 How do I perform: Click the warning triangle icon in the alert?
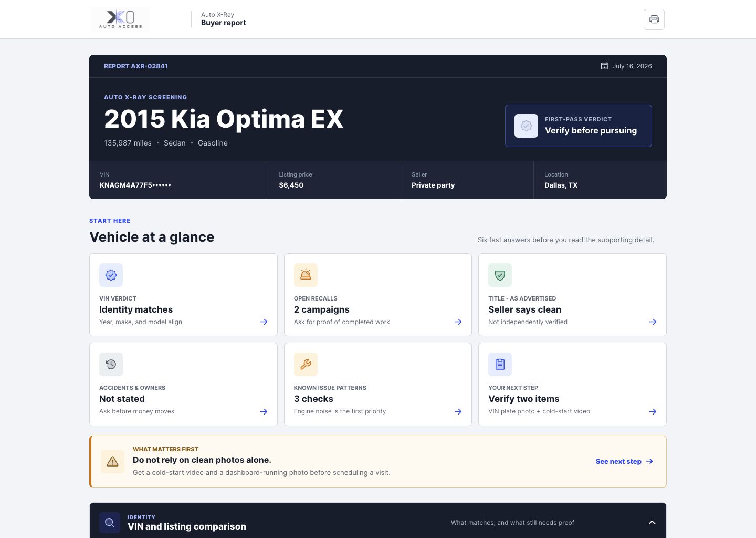(112, 461)
